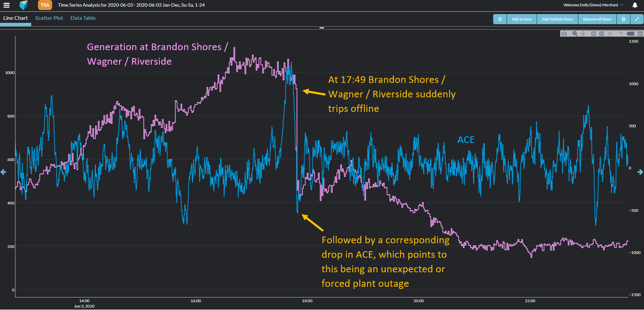The image size is (644, 310).
Task: Expand the chart to fullscreen
Action: pos(637,19)
